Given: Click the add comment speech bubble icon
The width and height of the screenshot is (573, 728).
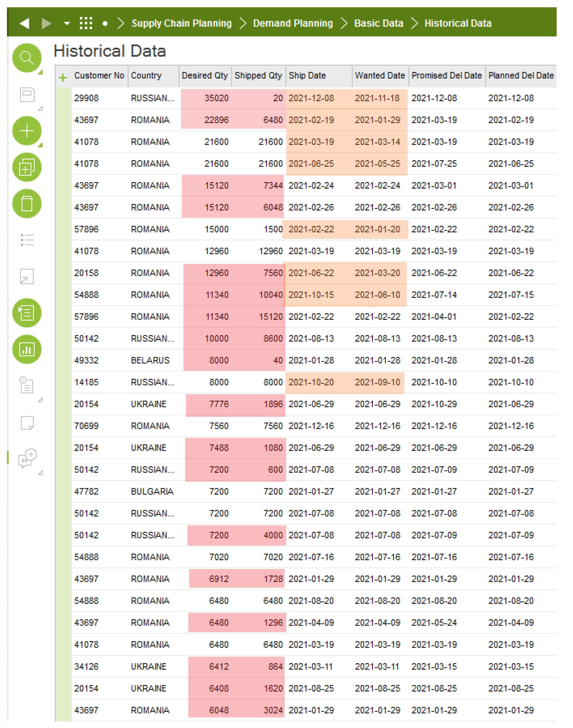Looking at the screenshot, I should click(27, 458).
